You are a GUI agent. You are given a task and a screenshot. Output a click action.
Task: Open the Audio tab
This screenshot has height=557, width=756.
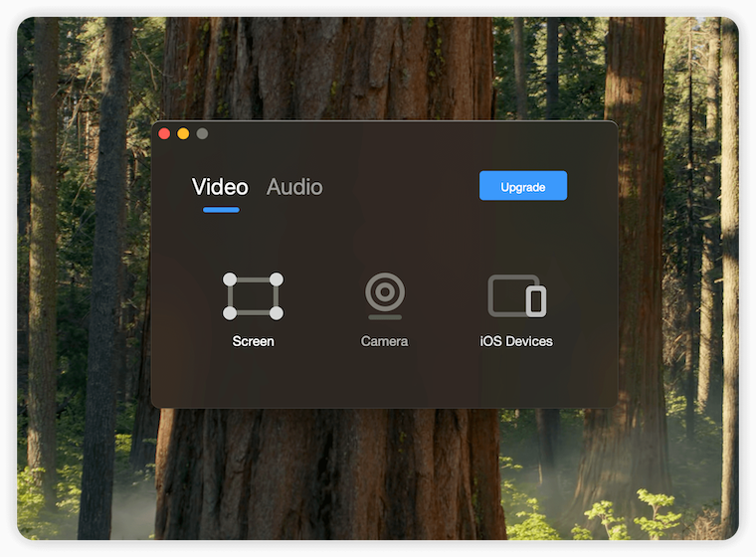click(x=294, y=186)
